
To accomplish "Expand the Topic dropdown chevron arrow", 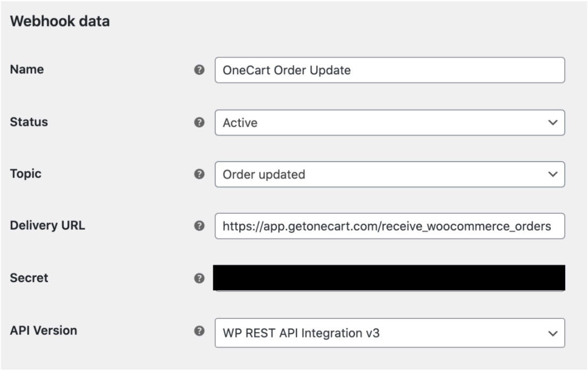I will (553, 174).
